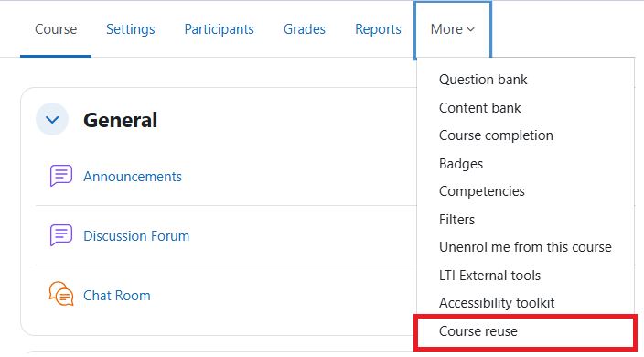Select Unenrol me from this course
Image resolution: width=644 pixels, height=357 pixels.
525,247
